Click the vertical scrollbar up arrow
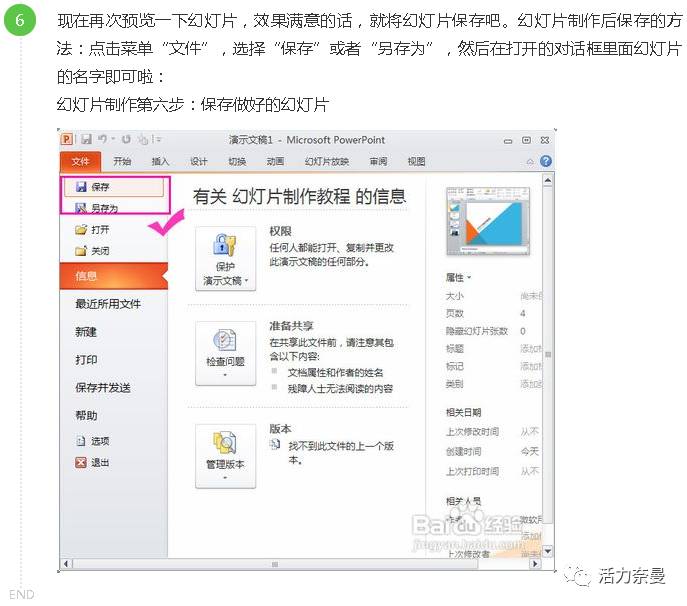 [x=548, y=180]
